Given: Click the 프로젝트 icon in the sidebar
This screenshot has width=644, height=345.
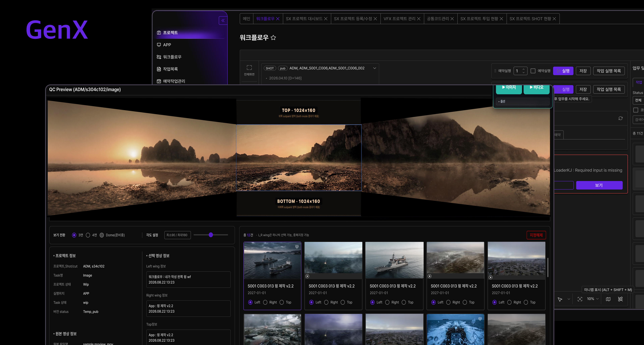Looking at the screenshot, I should pyautogui.click(x=159, y=33).
